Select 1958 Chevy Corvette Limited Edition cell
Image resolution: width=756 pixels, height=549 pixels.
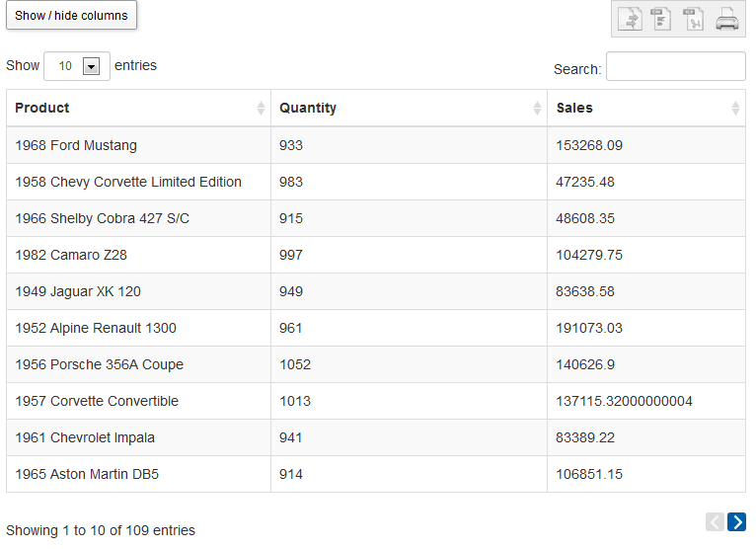click(x=138, y=182)
